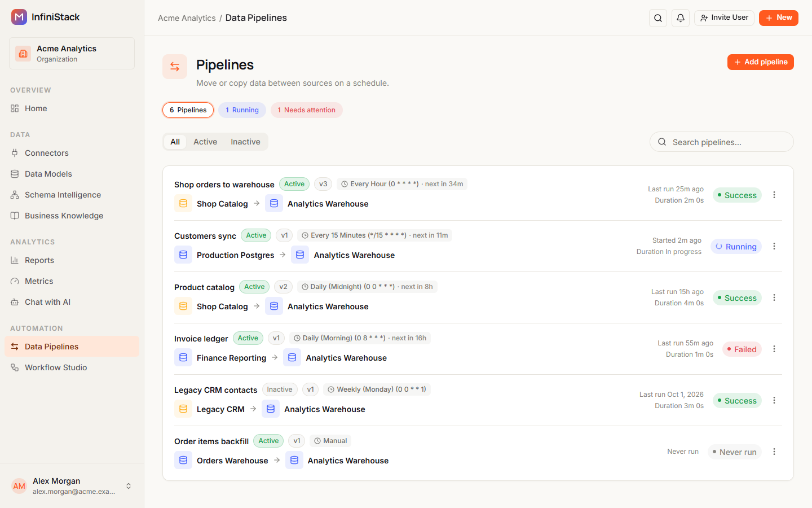Expand the Alex Morgan account switcher
Viewport: 812px width, 508px height.
[129, 486]
